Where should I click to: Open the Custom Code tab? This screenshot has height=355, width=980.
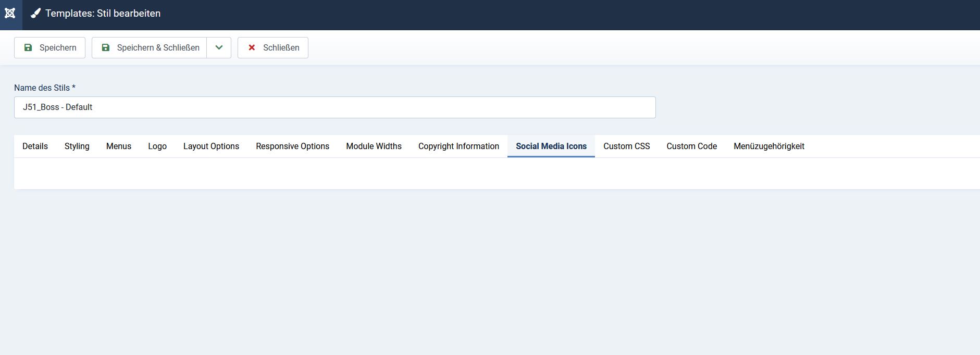(691, 146)
